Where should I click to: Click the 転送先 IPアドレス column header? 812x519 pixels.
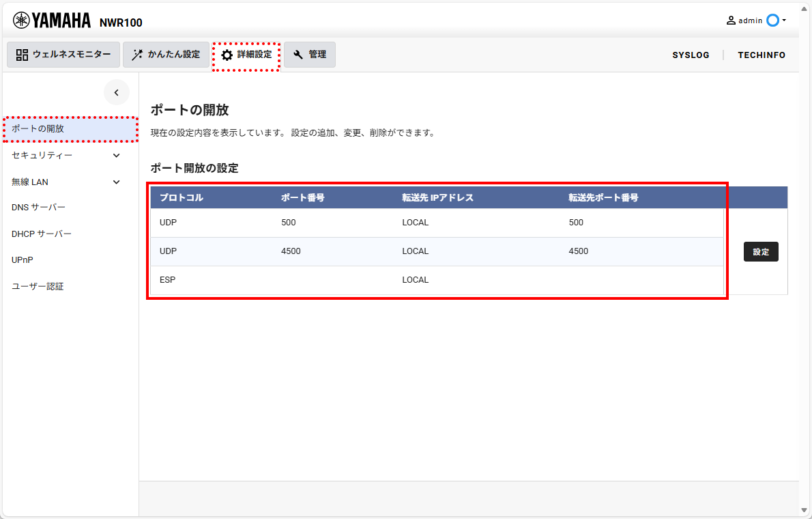click(x=437, y=197)
